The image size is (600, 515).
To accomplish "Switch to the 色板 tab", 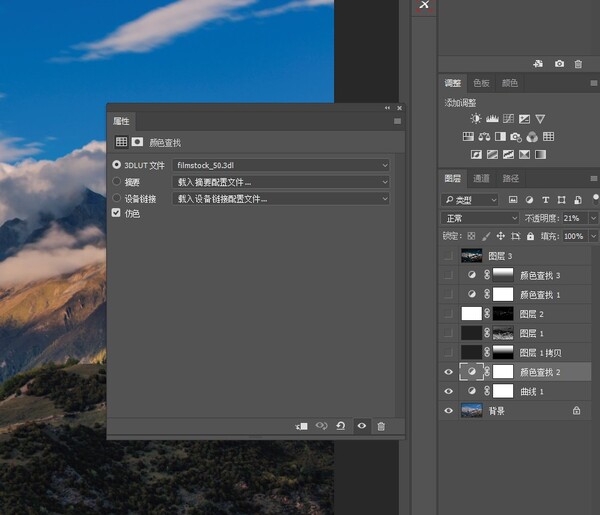I will click(x=481, y=83).
